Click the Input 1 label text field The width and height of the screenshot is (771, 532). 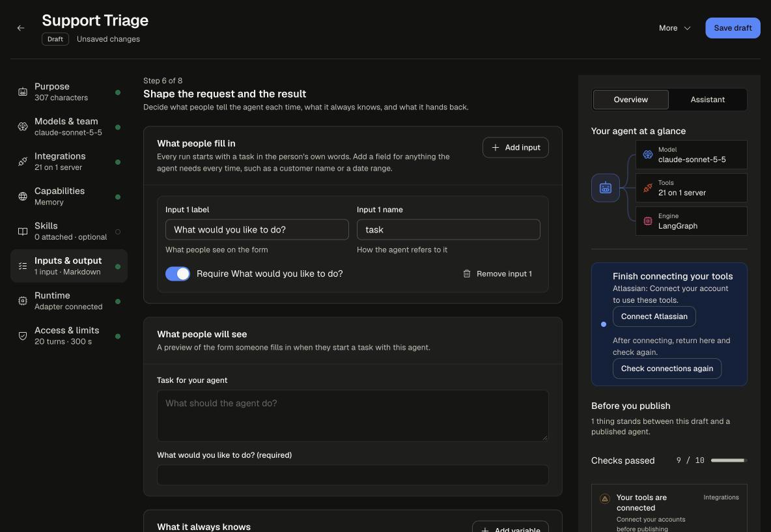(257, 230)
